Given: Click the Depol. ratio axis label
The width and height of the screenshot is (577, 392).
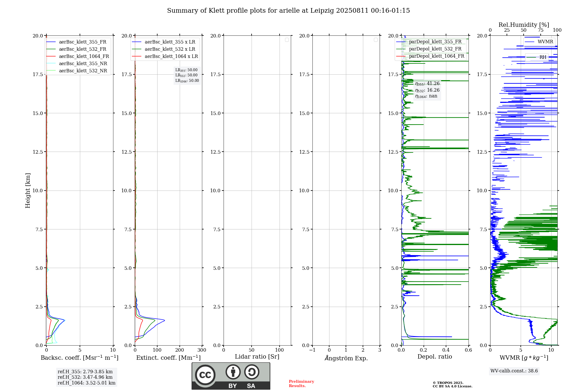Looking at the screenshot, I should [435, 357].
